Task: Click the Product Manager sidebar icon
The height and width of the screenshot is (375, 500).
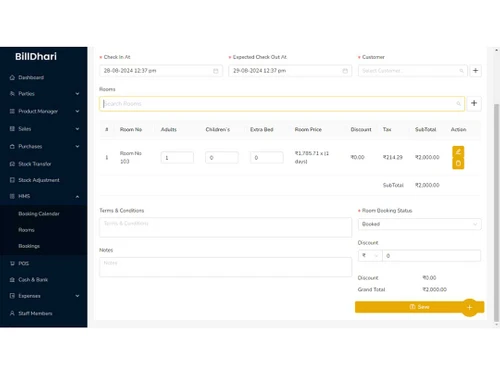Action: pyautogui.click(x=12, y=111)
